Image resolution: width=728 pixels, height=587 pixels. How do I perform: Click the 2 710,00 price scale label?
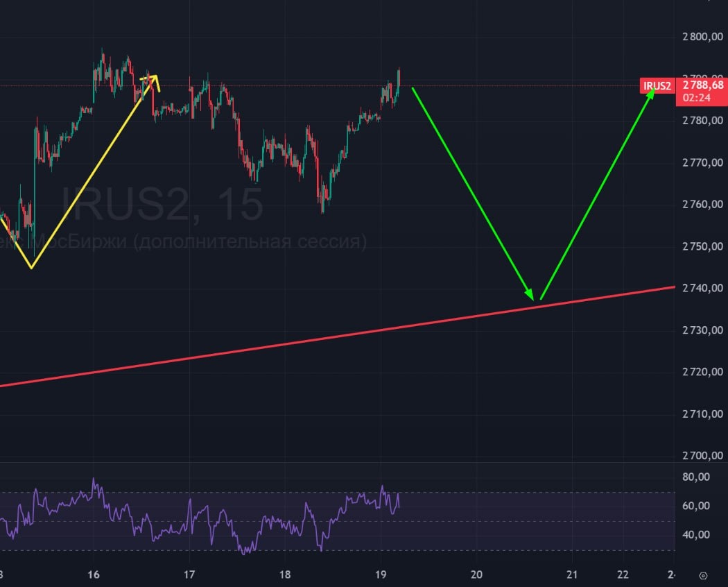(x=702, y=414)
